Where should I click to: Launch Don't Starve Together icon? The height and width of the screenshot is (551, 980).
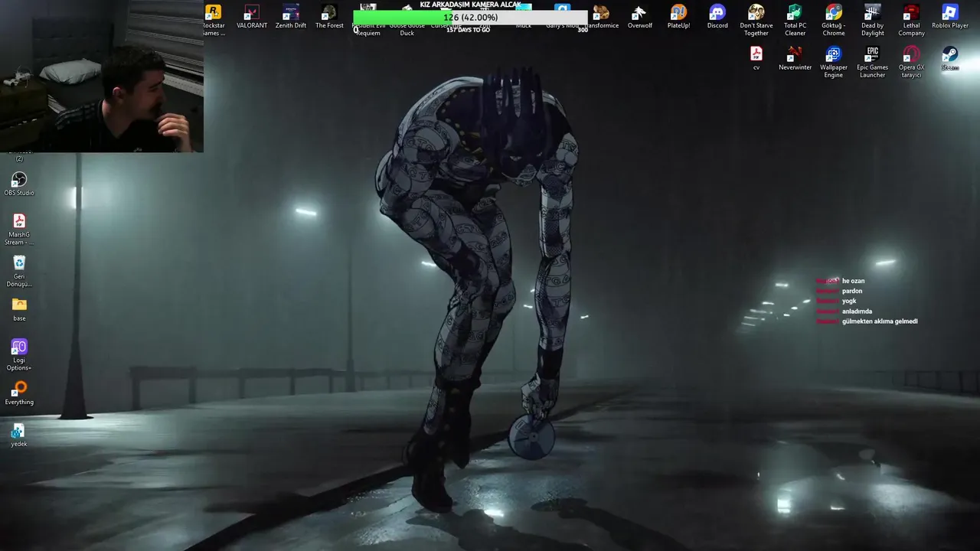756,20
